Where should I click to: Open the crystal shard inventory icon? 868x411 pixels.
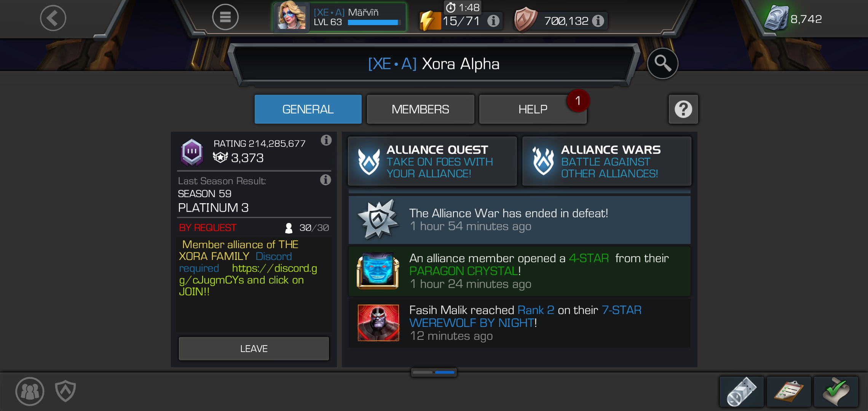[742, 392]
